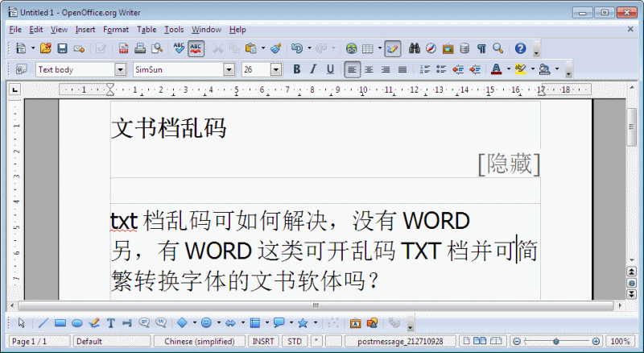Insert Hyperlink globe icon
This screenshot has width=644, height=353.
pyautogui.click(x=351, y=48)
